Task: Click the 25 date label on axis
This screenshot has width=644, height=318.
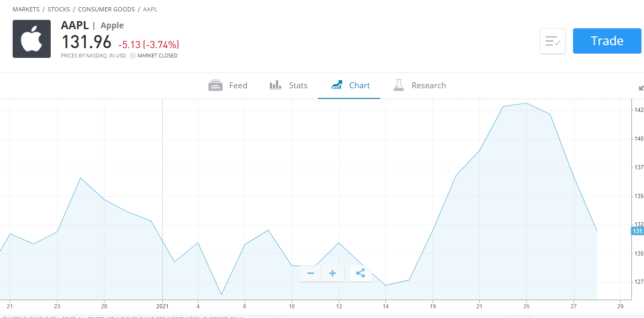Action: tap(527, 306)
